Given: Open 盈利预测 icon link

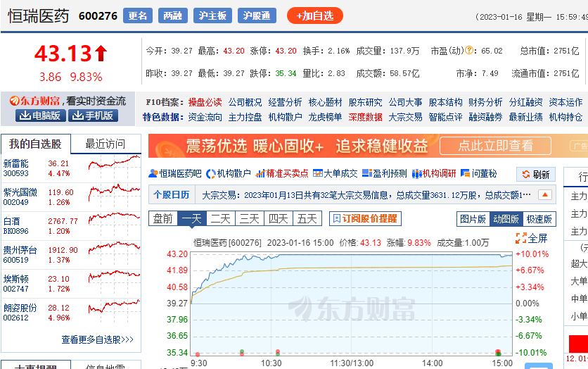Looking at the screenshot, I should 384,173.
